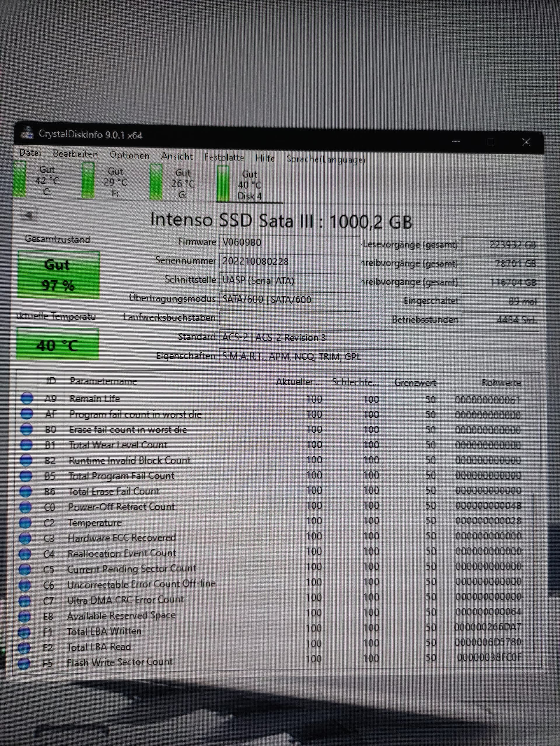Click the Schlechte... column header
This screenshot has width=560, height=746.
[355, 382]
